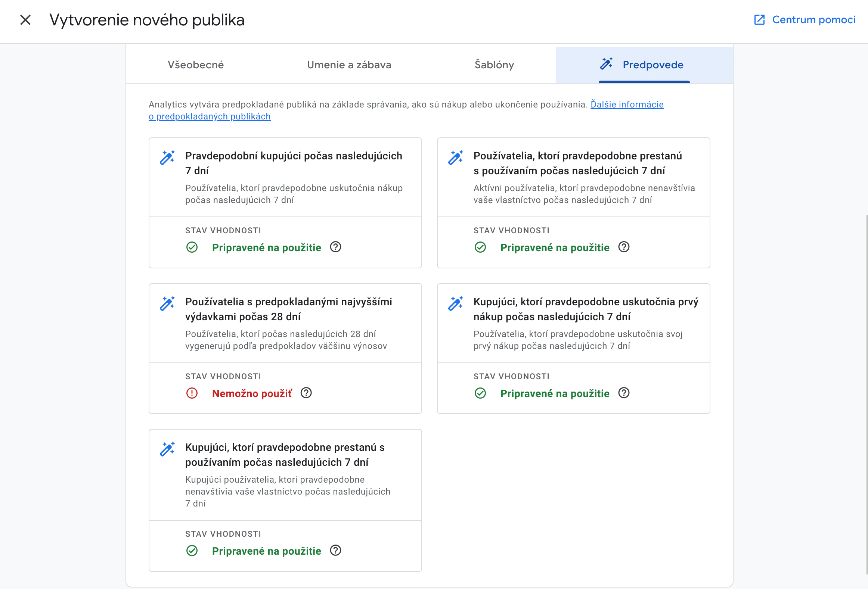Image resolution: width=868 pixels, height=589 pixels.
Task: Select the likely first-time purchasers card
Action: (x=585, y=309)
